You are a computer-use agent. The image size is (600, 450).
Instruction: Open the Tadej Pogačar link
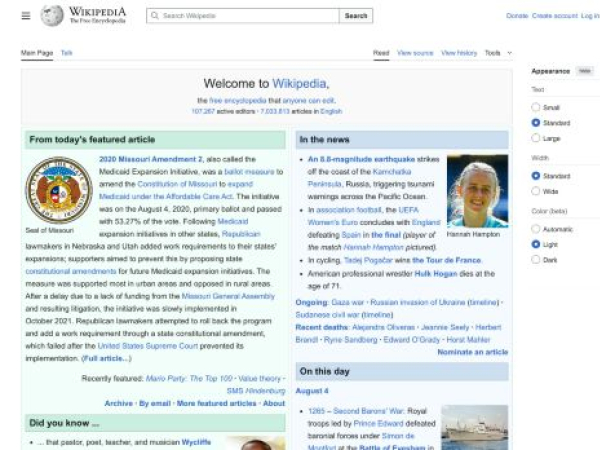[368, 260]
